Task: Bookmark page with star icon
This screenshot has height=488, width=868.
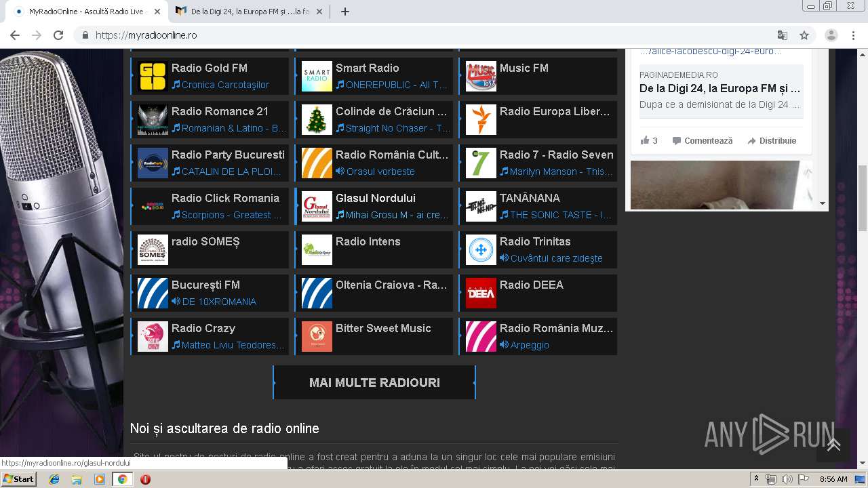Action: click(x=804, y=35)
